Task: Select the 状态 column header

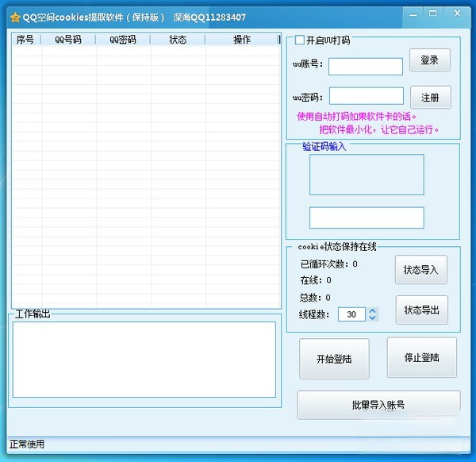Action: pos(178,40)
